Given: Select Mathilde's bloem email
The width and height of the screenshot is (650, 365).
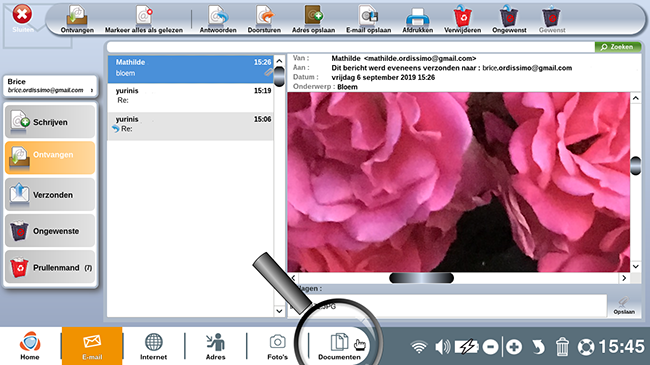Looking at the screenshot, I should click(x=190, y=69).
